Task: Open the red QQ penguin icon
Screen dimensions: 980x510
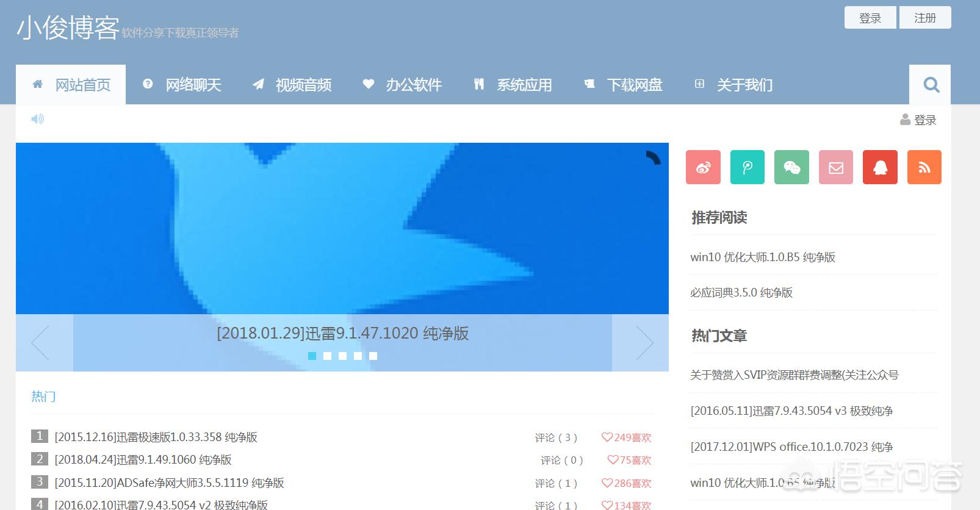Action: tap(880, 167)
